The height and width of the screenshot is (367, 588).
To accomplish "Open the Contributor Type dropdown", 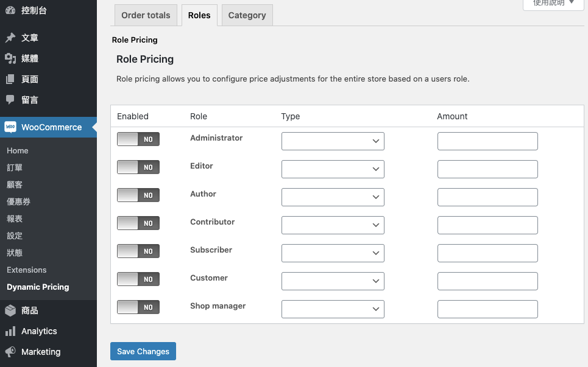I will coord(333,225).
